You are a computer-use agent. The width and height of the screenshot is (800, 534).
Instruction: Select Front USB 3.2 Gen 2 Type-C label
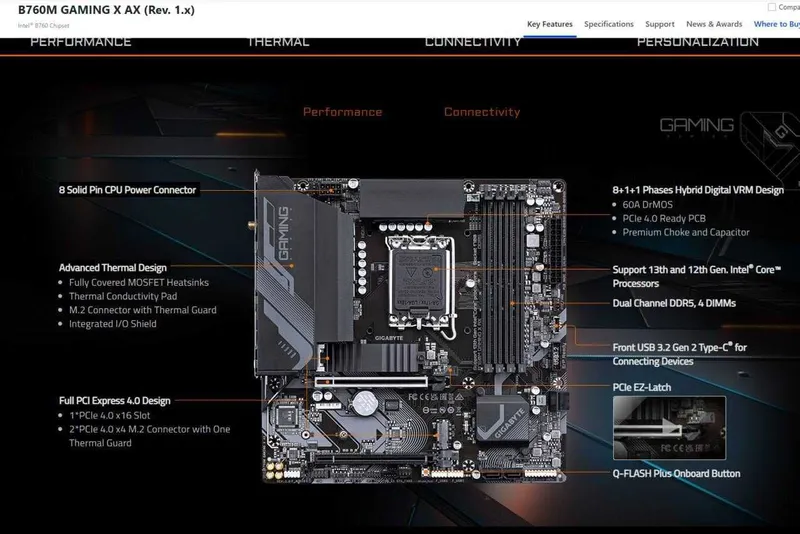point(679,354)
